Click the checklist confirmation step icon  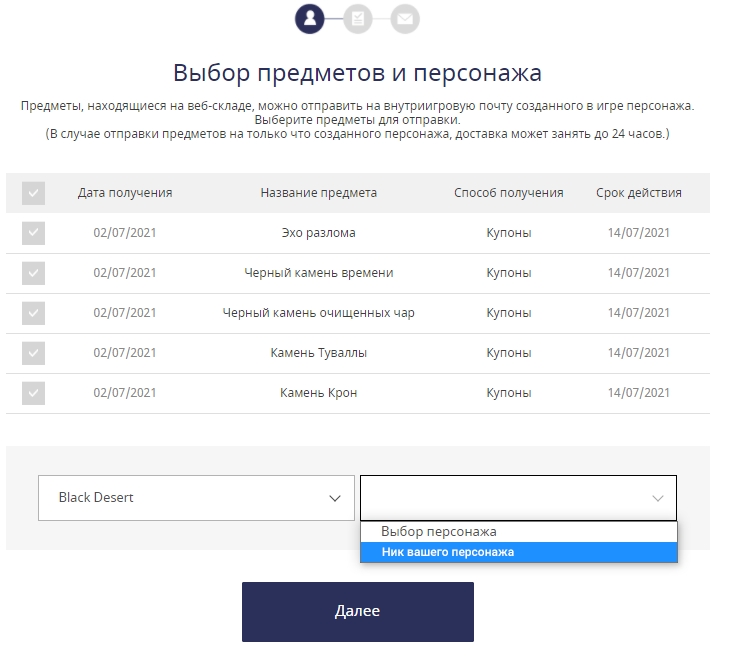pyautogui.click(x=357, y=18)
